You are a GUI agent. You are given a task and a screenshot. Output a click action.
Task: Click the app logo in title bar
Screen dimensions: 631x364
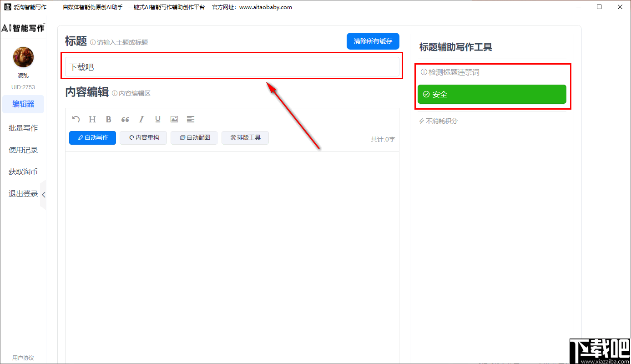pyautogui.click(x=7, y=7)
